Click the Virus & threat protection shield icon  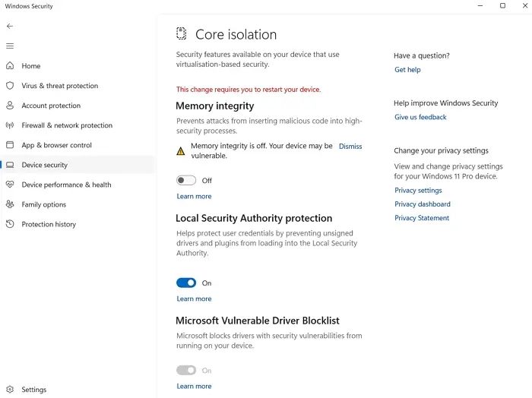pyautogui.click(x=10, y=86)
